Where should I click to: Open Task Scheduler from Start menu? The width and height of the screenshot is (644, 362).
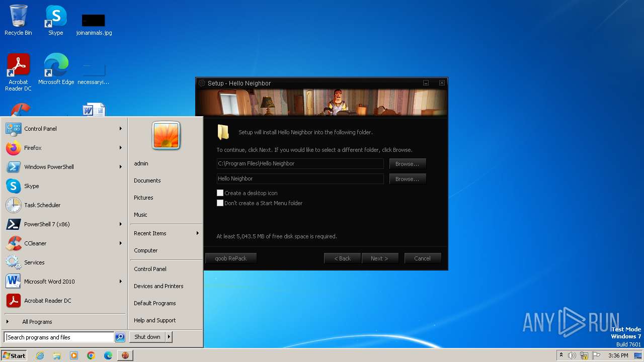(64, 205)
